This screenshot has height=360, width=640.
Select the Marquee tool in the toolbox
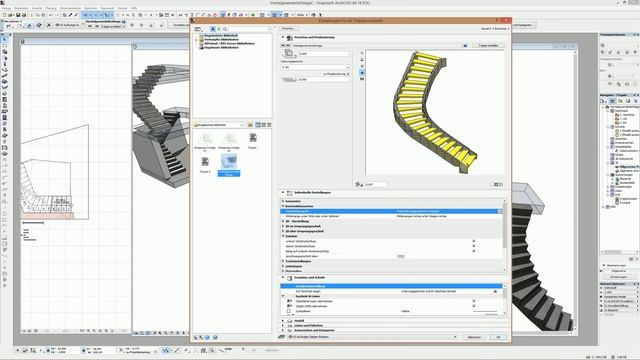point(4,46)
